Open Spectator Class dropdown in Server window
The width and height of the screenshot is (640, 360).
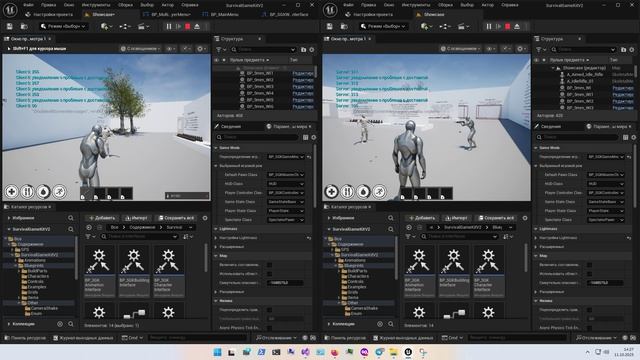pos(606,220)
